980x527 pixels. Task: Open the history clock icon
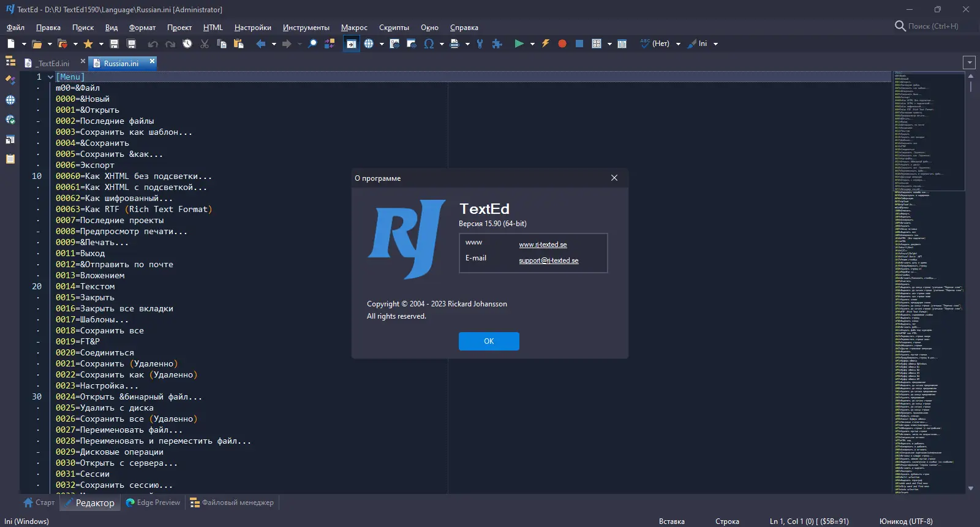(187, 44)
